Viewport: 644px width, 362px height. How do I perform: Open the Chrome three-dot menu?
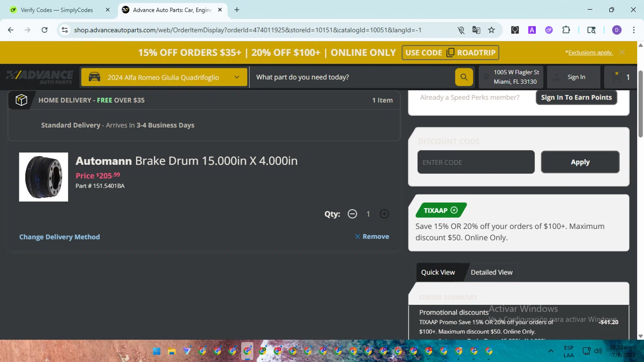click(x=634, y=30)
